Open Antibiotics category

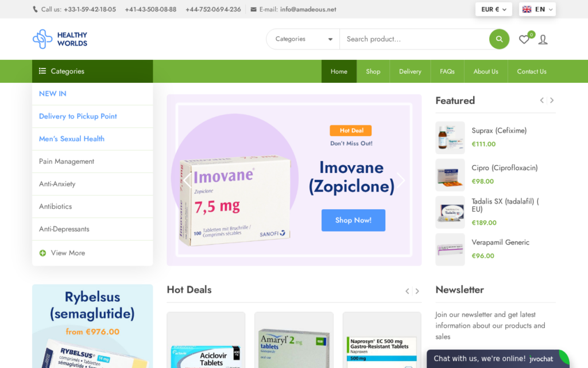[55, 206]
